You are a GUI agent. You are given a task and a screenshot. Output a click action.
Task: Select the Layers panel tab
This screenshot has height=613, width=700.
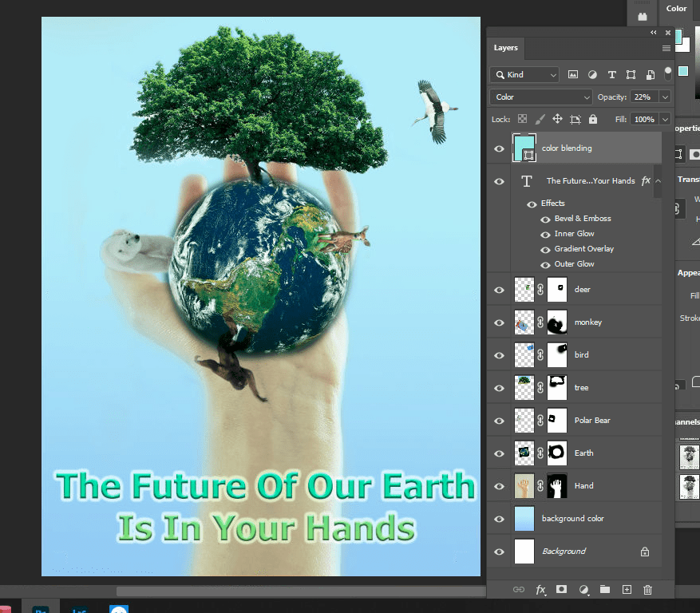point(506,48)
